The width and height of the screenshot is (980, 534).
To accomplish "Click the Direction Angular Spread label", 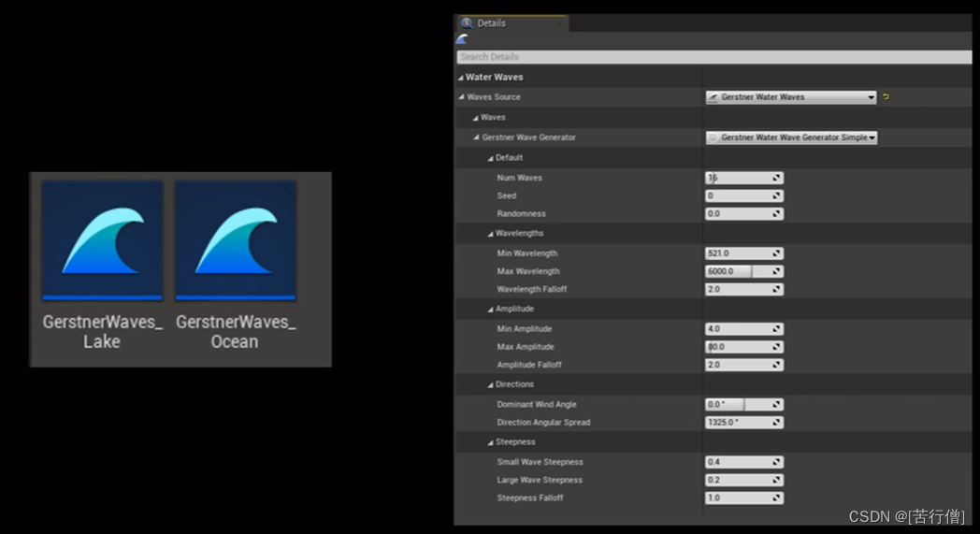I will tap(543, 423).
